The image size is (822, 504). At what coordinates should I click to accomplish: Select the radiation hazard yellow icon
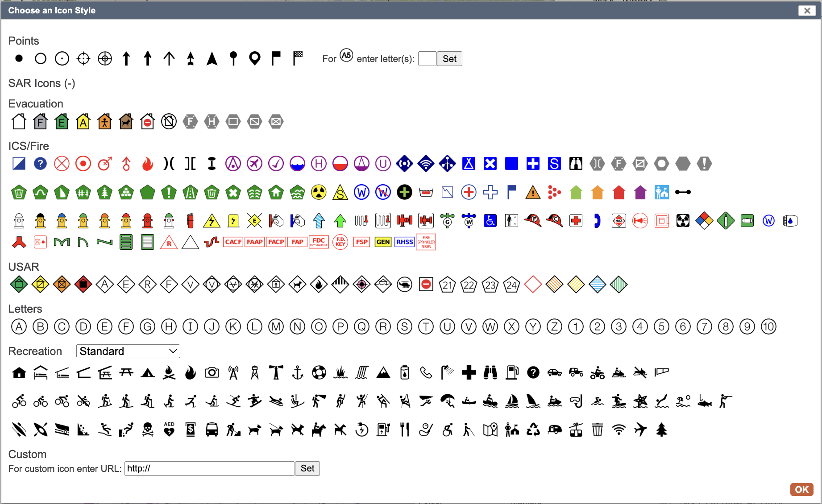click(x=319, y=193)
